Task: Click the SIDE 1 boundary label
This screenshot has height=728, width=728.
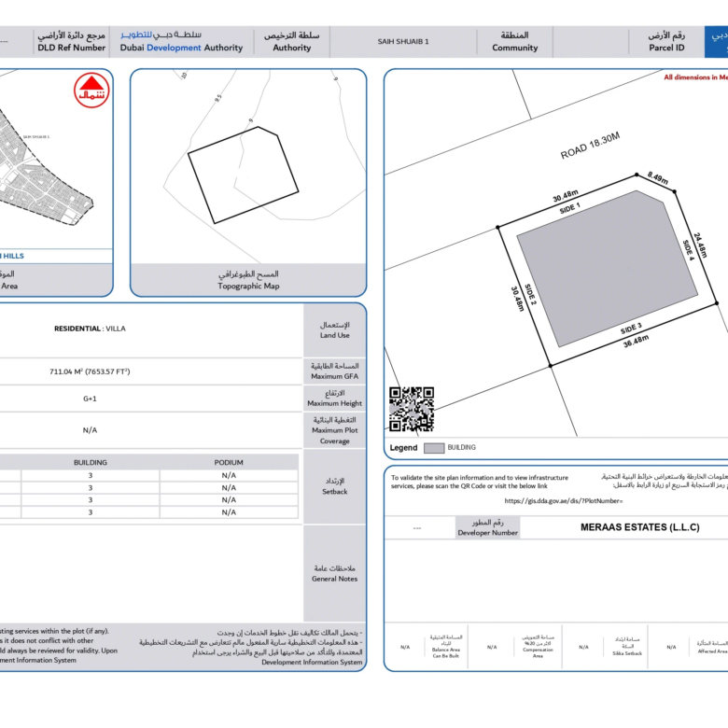Action: point(570,208)
